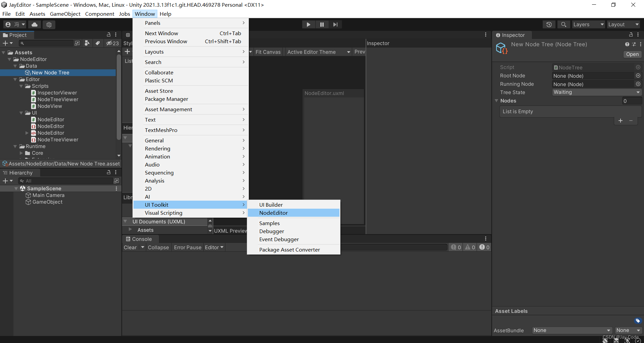Toggle Collapse in Console
This screenshot has height=343, width=644.
(158, 248)
